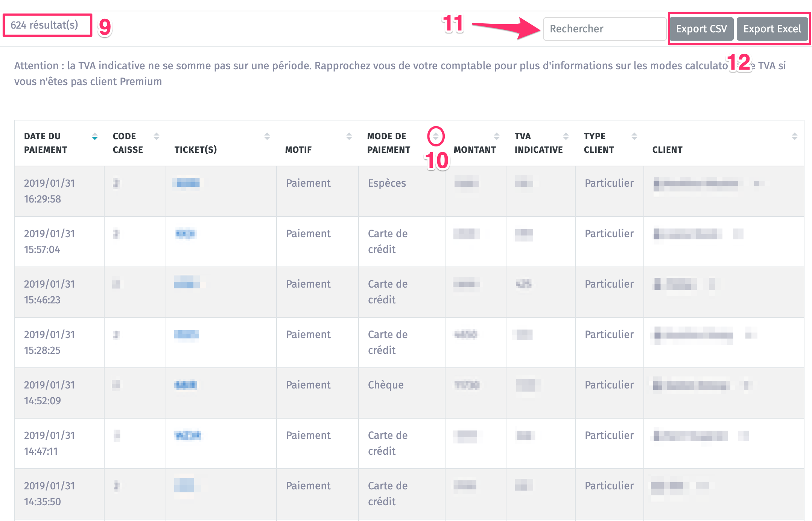
Task: Click the Export Excel button
Action: [772, 29]
